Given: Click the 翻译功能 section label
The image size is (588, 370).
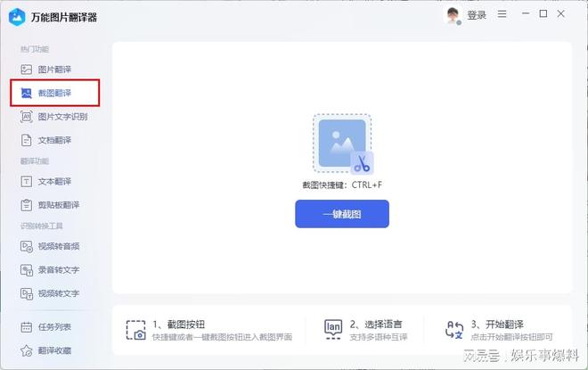Looking at the screenshot, I should coord(35,161).
